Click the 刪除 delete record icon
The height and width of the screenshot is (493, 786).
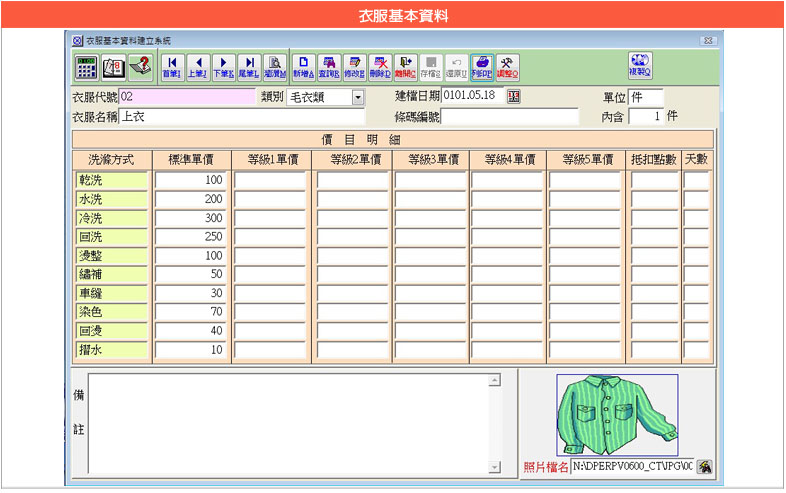click(380, 67)
